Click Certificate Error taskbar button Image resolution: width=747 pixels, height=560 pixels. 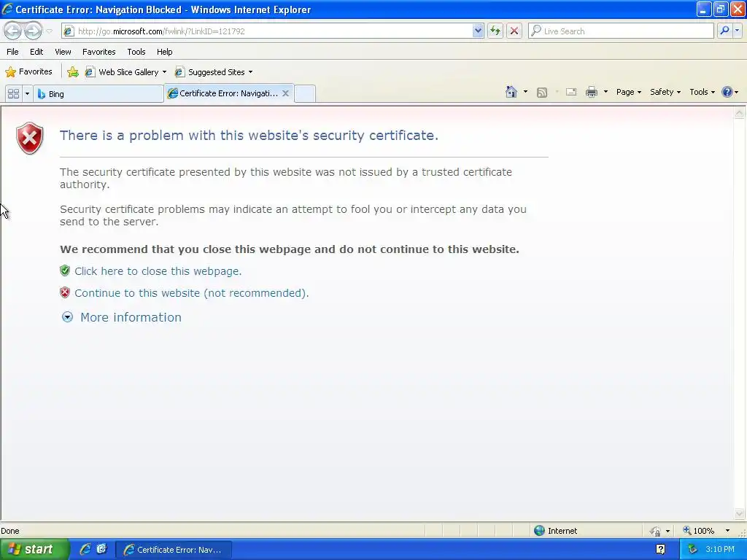(174, 550)
